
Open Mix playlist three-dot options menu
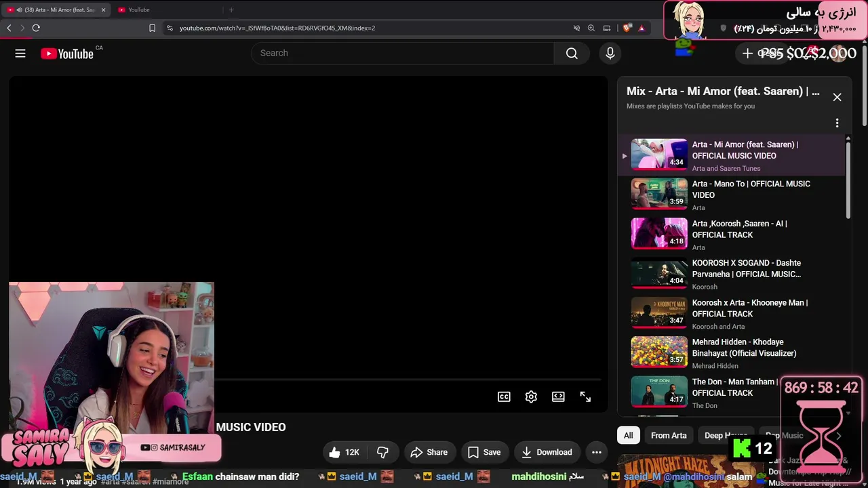point(837,123)
